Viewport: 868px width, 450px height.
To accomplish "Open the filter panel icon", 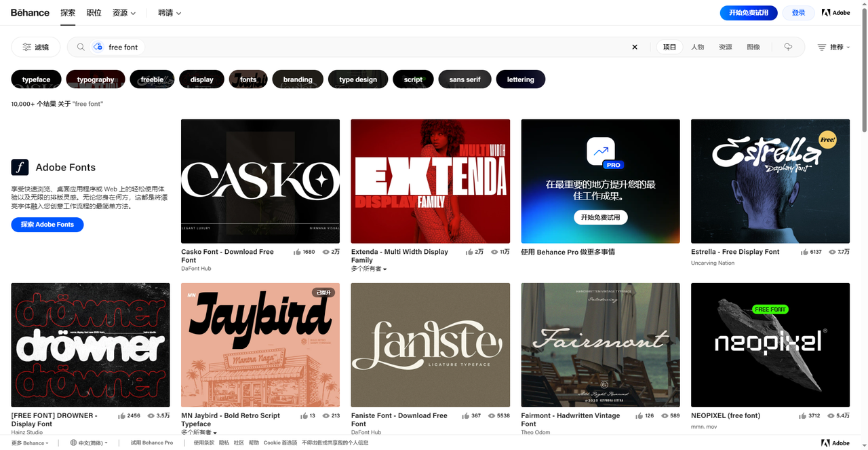I will (27, 47).
